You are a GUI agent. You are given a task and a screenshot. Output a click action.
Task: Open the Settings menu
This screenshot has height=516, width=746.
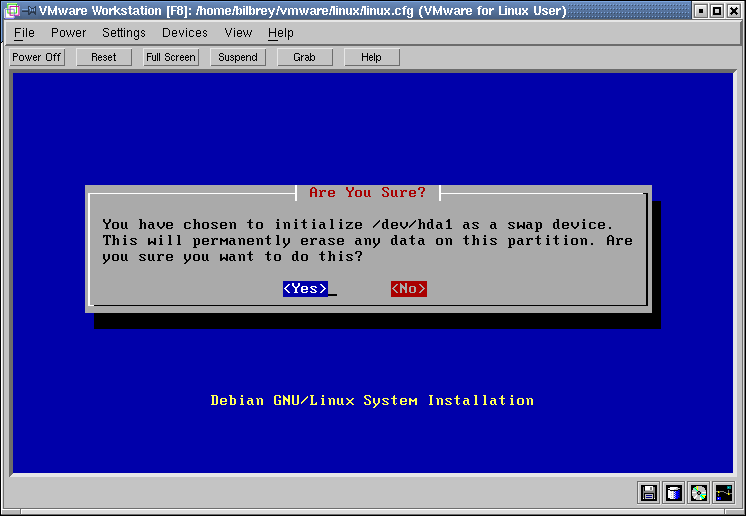pyautogui.click(x=124, y=33)
